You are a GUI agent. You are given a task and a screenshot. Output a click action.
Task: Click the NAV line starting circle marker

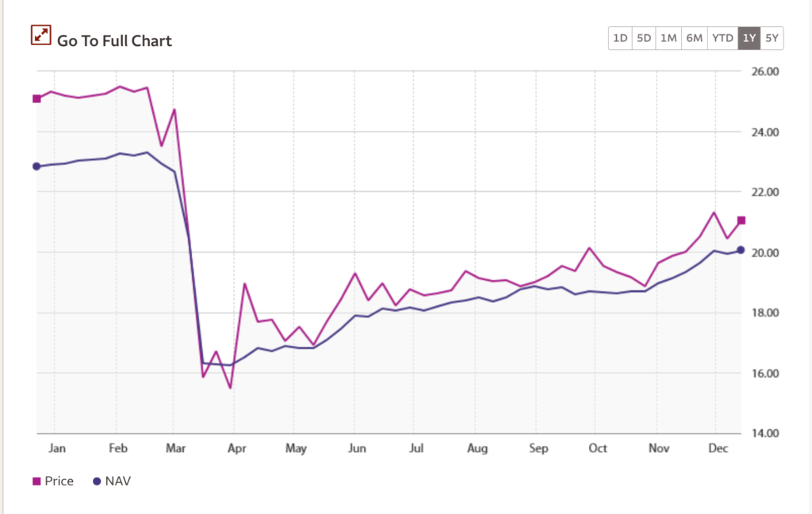click(36, 167)
